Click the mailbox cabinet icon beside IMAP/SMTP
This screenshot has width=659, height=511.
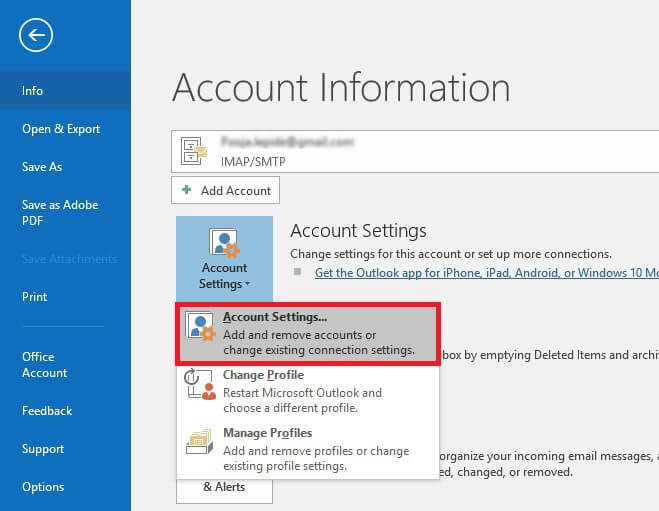193,151
